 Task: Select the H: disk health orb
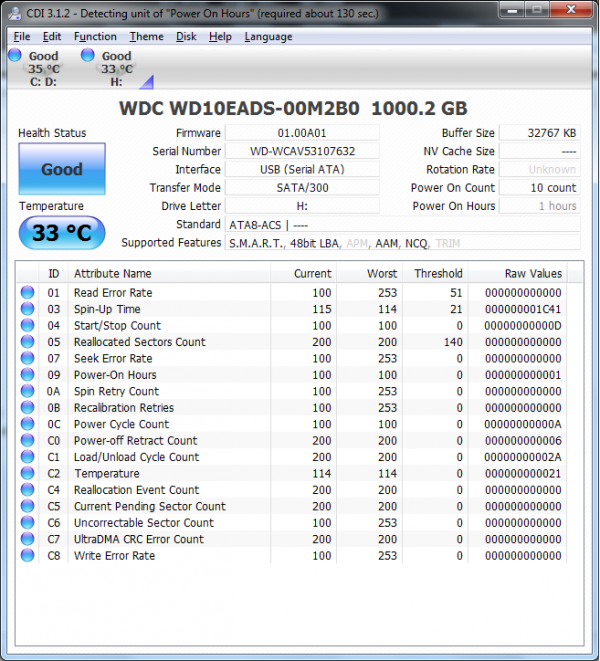tap(88, 55)
